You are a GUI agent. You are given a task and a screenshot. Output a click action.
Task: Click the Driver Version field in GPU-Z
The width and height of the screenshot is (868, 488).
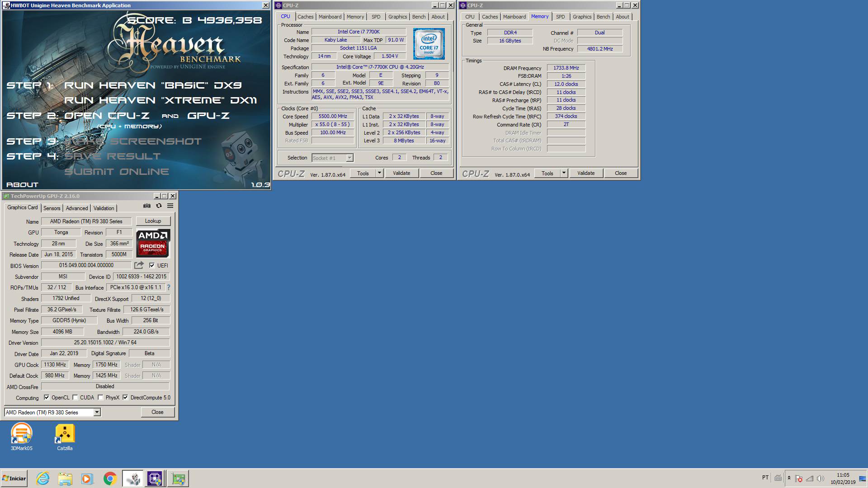coord(105,343)
